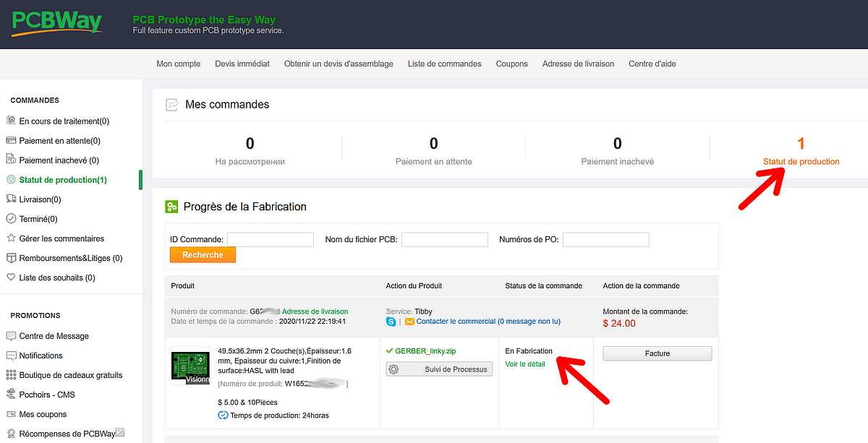868x443 pixels.
Task: Select the first counter tile labelled На рассмотрении
Action: (x=250, y=150)
